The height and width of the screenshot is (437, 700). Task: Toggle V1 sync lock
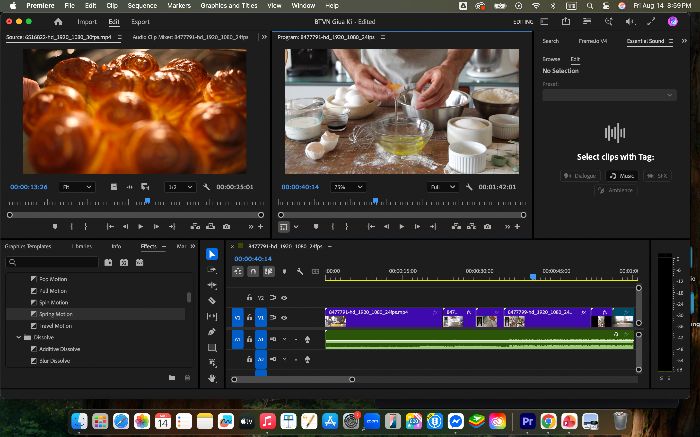click(x=273, y=318)
